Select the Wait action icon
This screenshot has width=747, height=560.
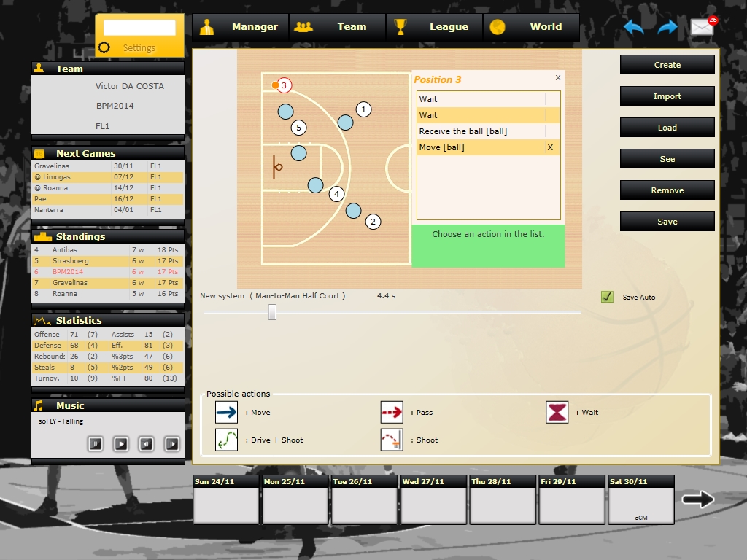[x=556, y=412]
